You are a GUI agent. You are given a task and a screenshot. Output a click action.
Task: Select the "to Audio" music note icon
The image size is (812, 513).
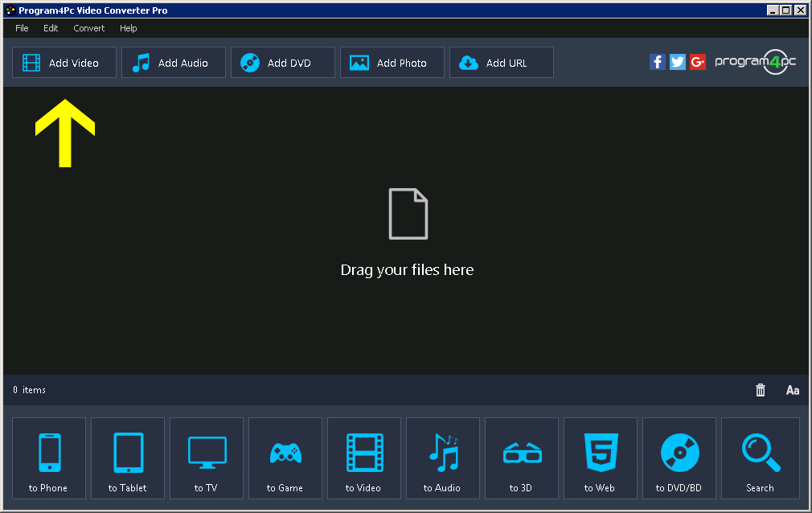pyautogui.click(x=442, y=458)
